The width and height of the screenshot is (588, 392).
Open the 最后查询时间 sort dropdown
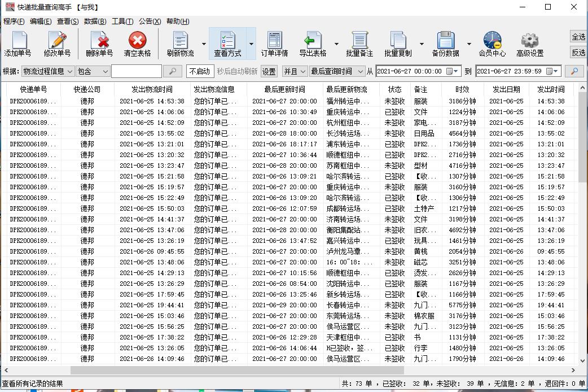tap(337, 71)
